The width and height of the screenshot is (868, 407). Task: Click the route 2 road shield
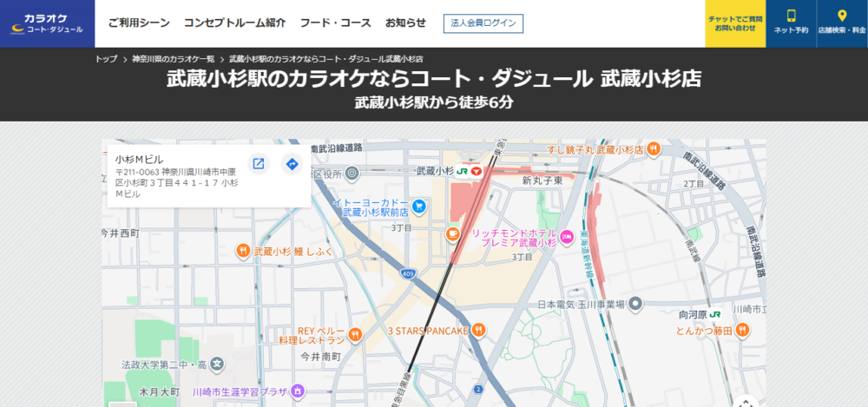coord(477,391)
